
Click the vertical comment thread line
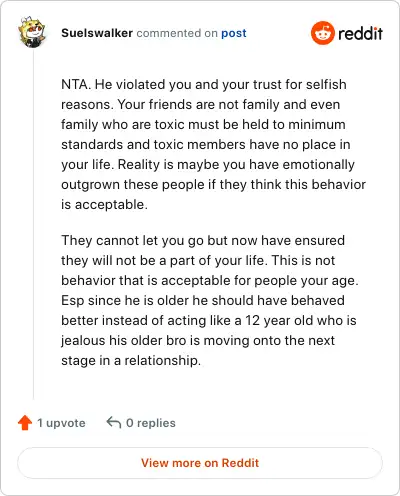(x=33, y=224)
